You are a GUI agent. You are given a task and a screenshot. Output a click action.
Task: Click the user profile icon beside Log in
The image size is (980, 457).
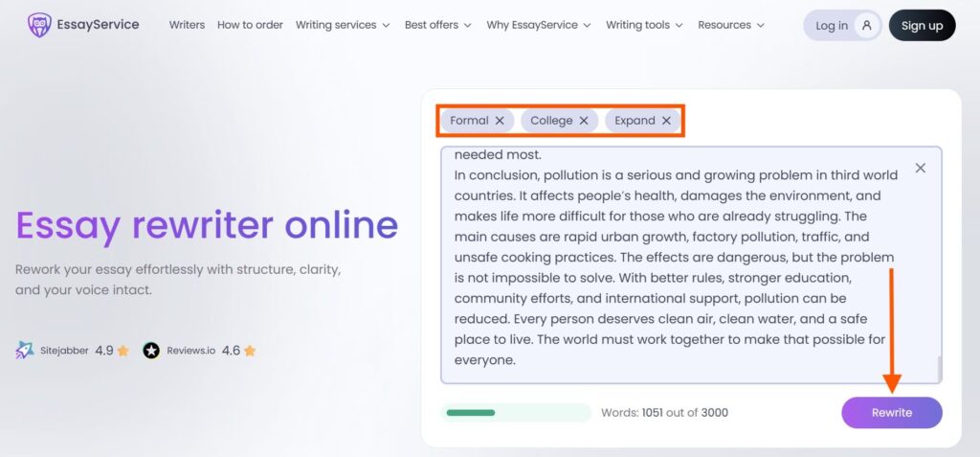pos(866,26)
